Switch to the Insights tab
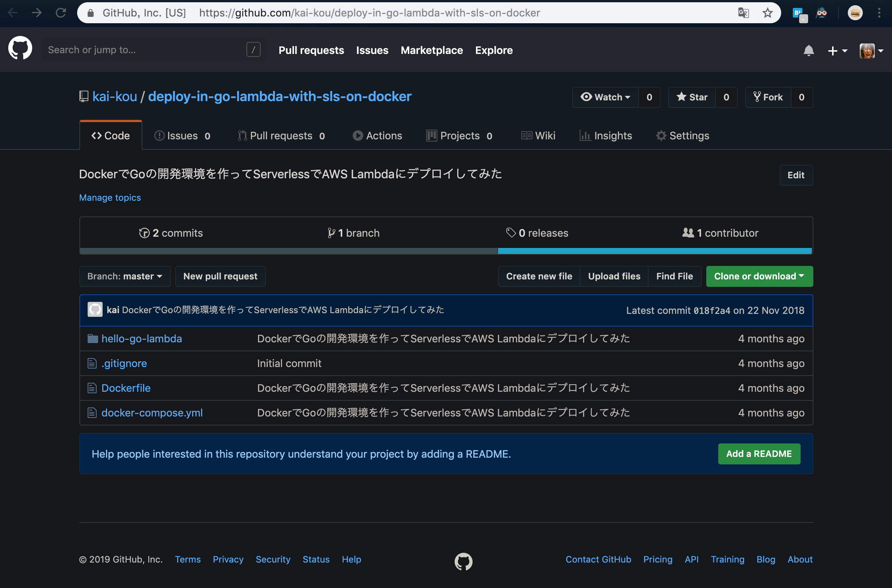 606,135
